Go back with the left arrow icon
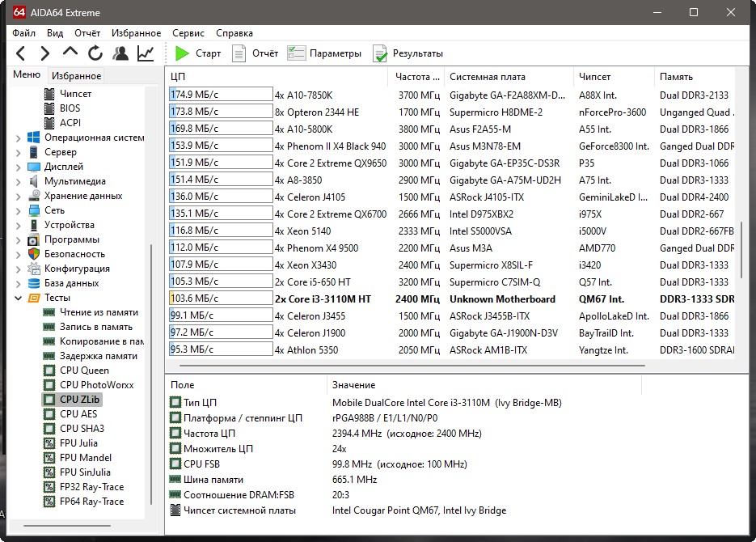The height and width of the screenshot is (542, 756). [20, 53]
